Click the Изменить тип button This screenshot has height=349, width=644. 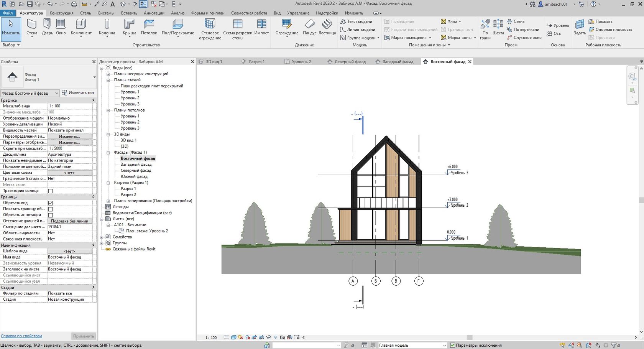tap(78, 93)
